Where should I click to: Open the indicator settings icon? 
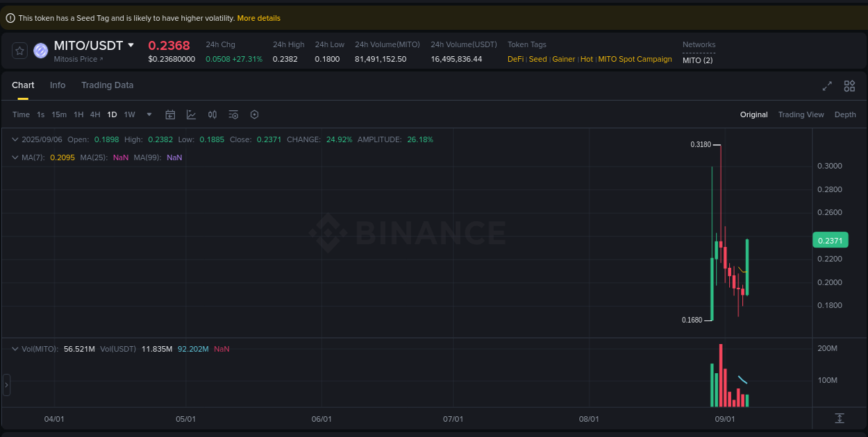point(233,114)
